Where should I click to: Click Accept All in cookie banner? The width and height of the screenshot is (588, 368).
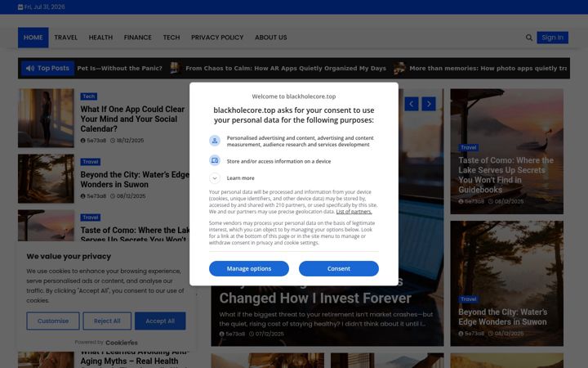point(160,321)
